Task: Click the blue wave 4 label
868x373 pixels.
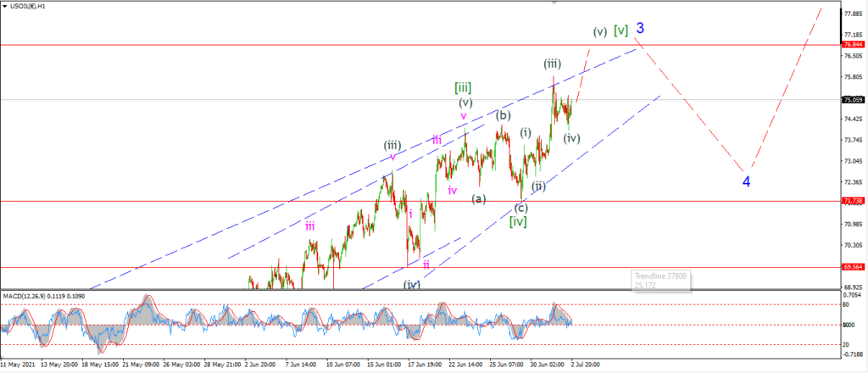Action: 746,181
